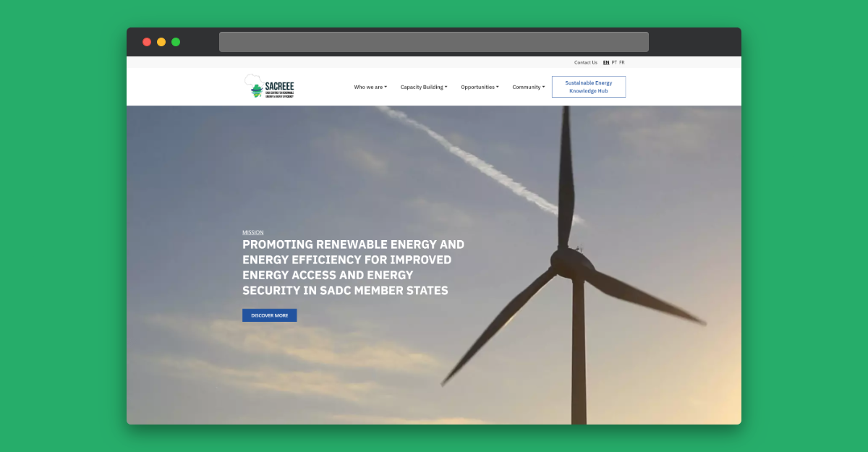Click the Discover More button
This screenshot has height=452, width=868.
(x=270, y=315)
